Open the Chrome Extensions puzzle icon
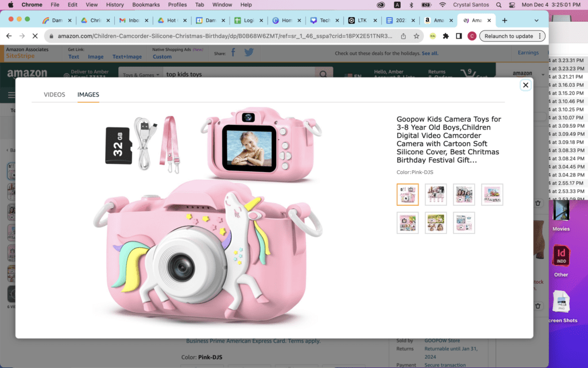This screenshot has width=588, height=368. pos(446,36)
